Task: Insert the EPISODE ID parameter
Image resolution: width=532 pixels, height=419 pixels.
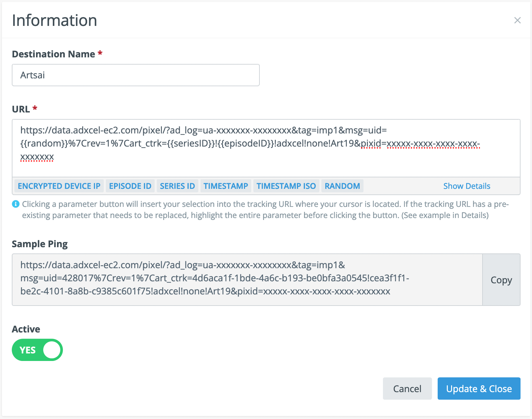Action: (x=130, y=186)
